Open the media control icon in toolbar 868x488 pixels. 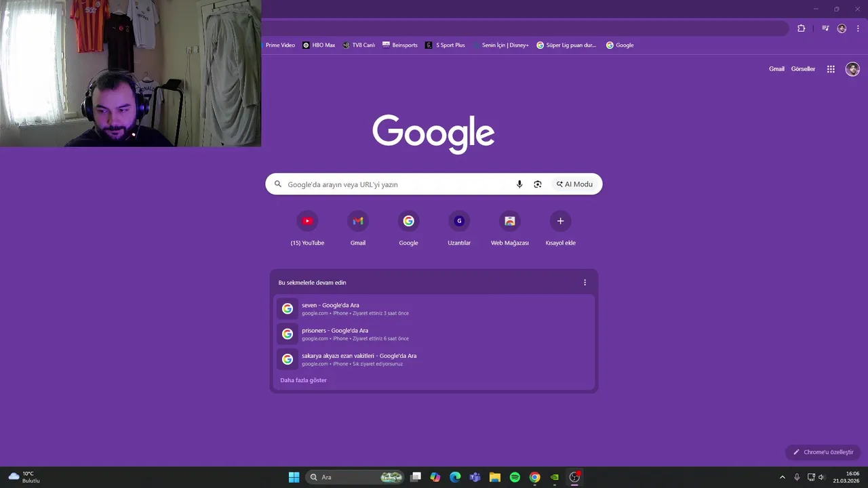pos(825,28)
